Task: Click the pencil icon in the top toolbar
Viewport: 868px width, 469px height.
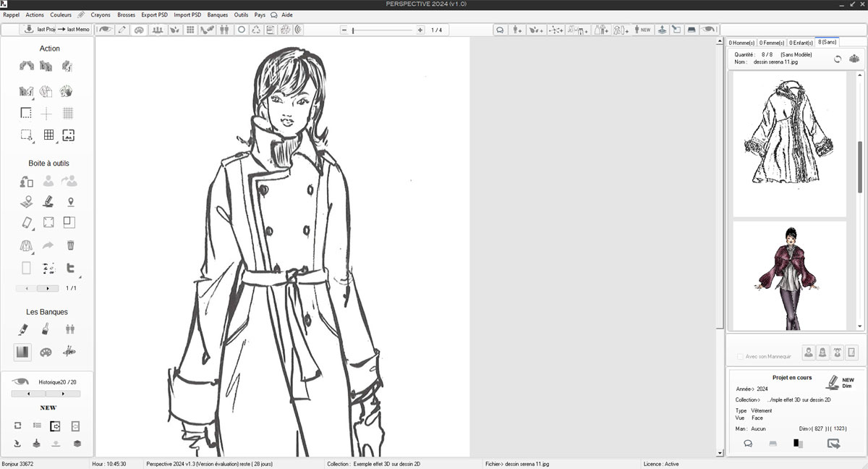Action: pos(122,30)
